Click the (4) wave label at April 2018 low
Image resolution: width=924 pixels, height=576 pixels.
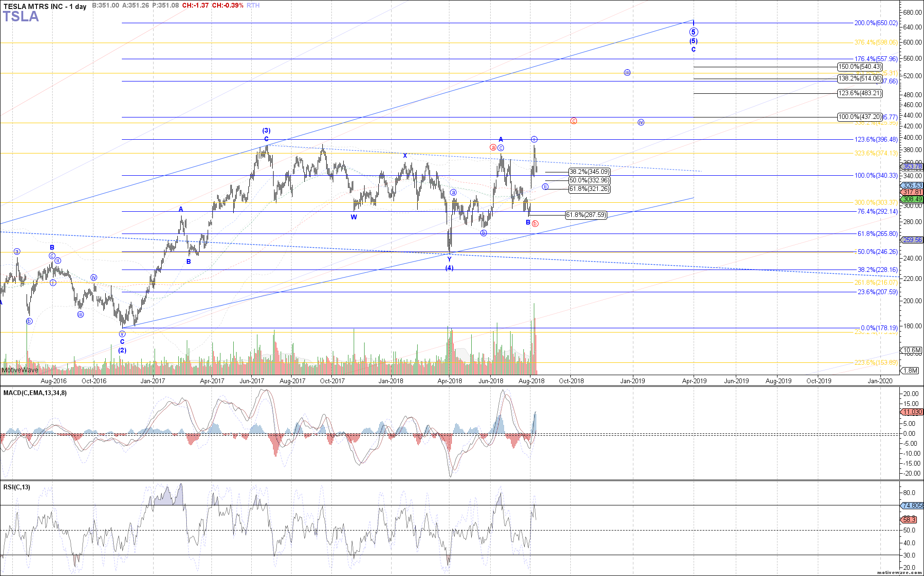pyautogui.click(x=449, y=268)
